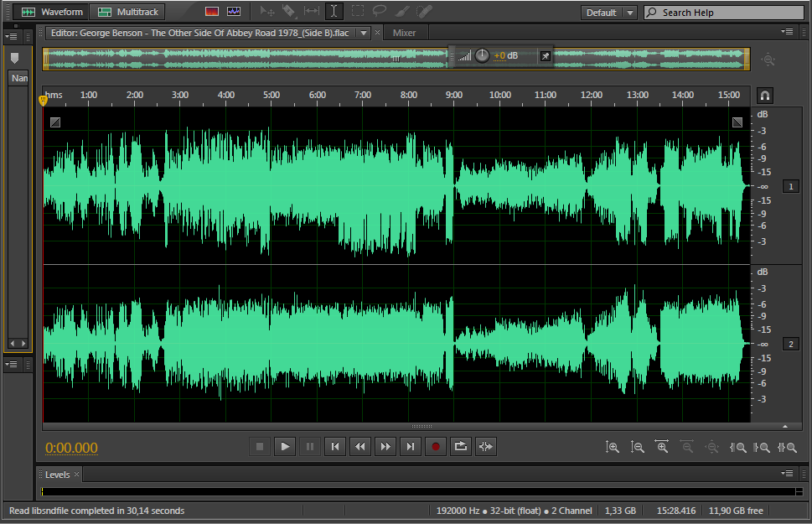812x524 pixels.
Task: Open the left markers panel menu
Action: point(11,36)
